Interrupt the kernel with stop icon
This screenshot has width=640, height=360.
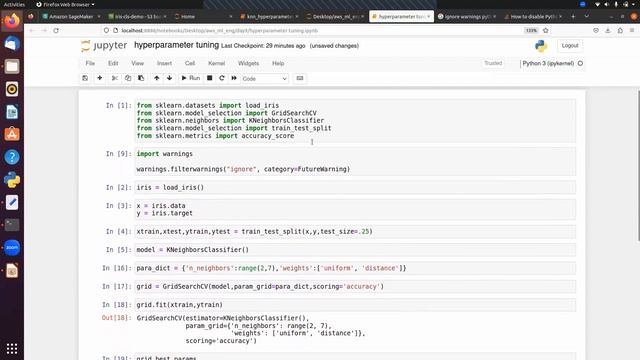tap(209, 78)
